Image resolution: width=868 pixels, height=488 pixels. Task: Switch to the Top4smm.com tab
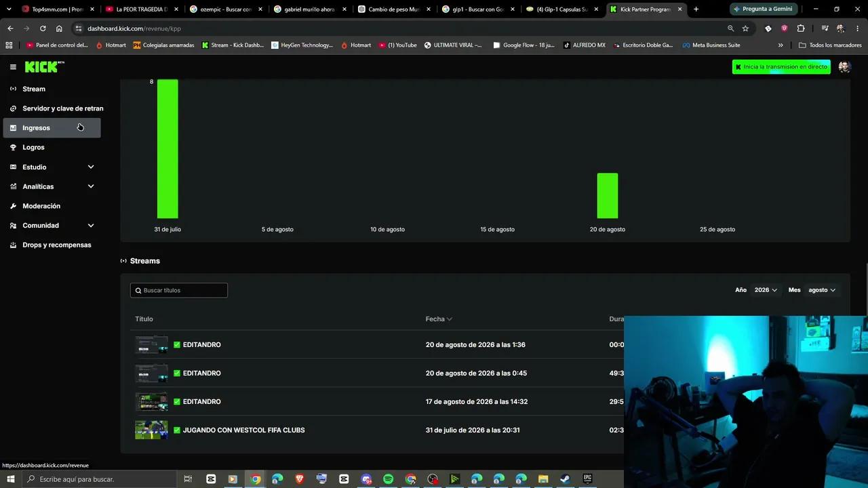tap(58, 9)
